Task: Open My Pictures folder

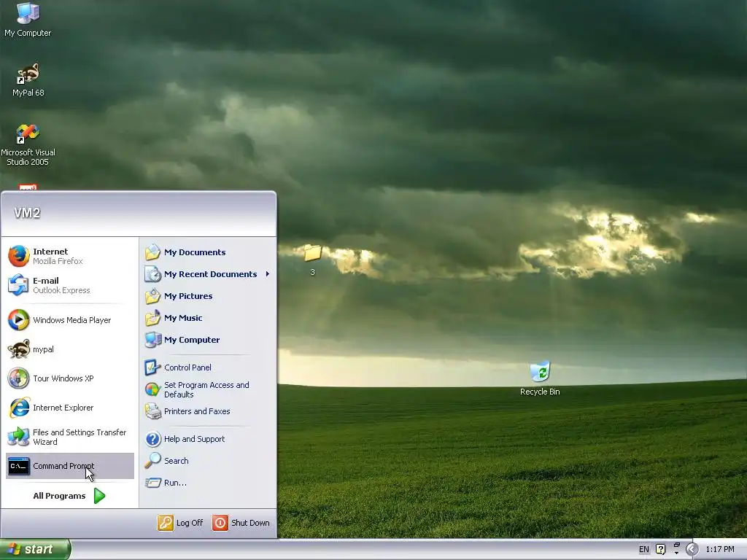Action: tap(208, 296)
